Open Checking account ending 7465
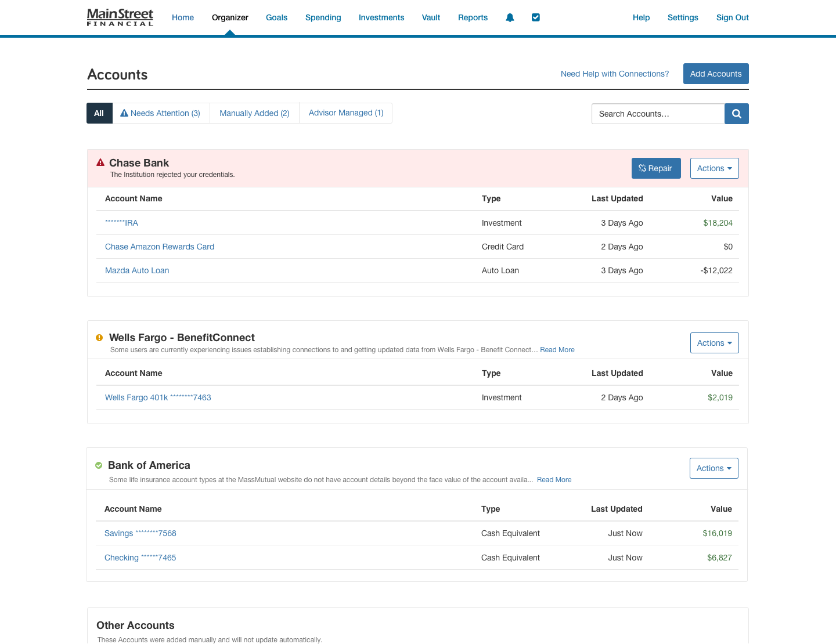836x644 pixels. (140, 558)
